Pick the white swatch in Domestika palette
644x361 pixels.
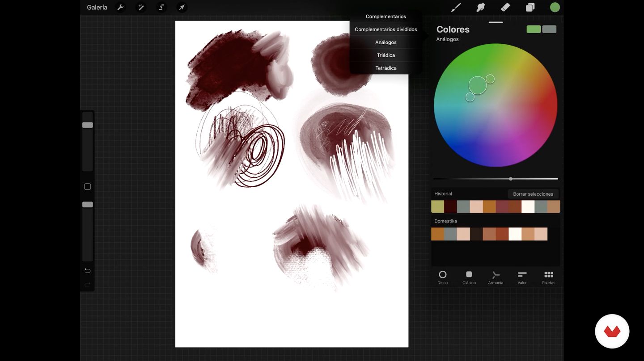pyautogui.click(x=515, y=234)
